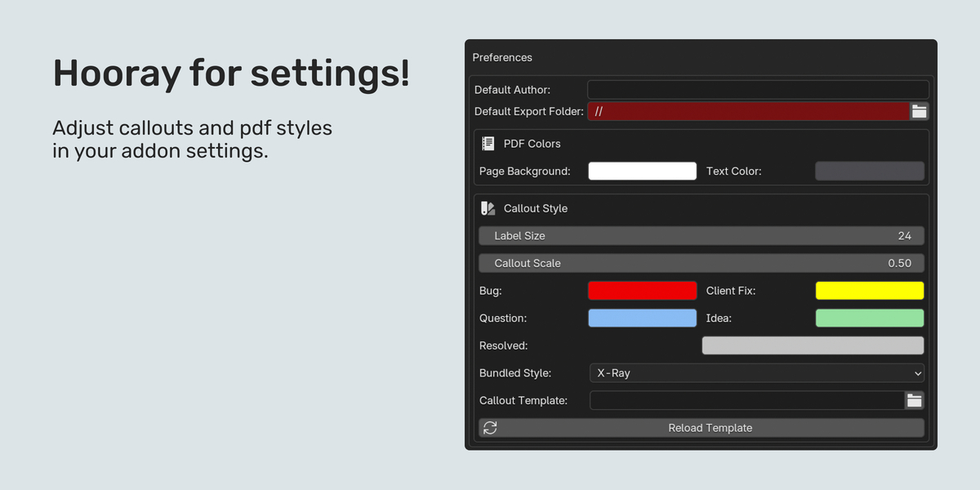Click the Label Size slider field
This screenshot has width=980, height=490.
pyautogui.click(x=702, y=236)
